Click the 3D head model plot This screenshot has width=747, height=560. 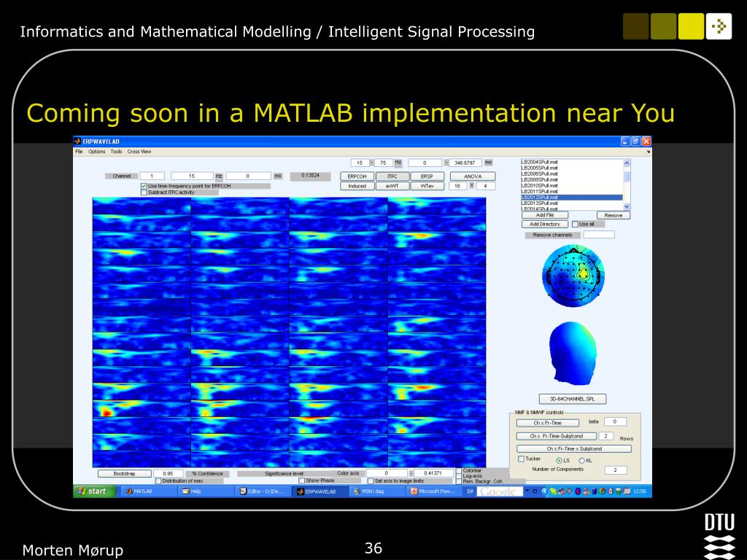573,354
